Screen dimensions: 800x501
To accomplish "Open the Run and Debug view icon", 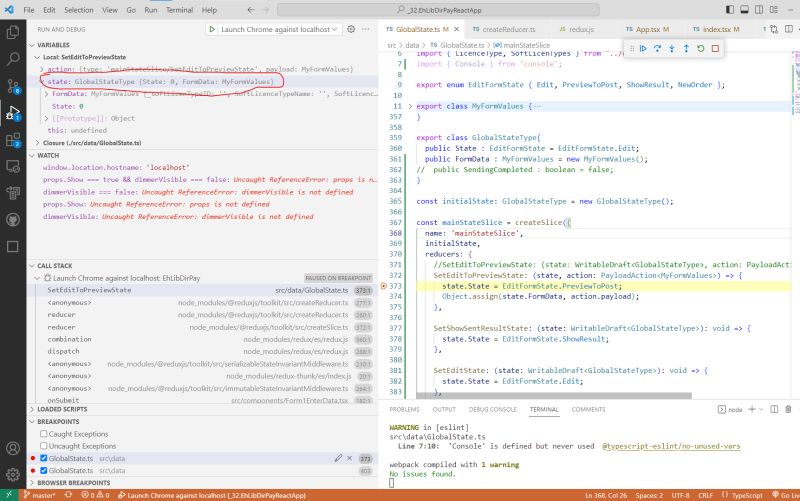I will click(x=13, y=113).
